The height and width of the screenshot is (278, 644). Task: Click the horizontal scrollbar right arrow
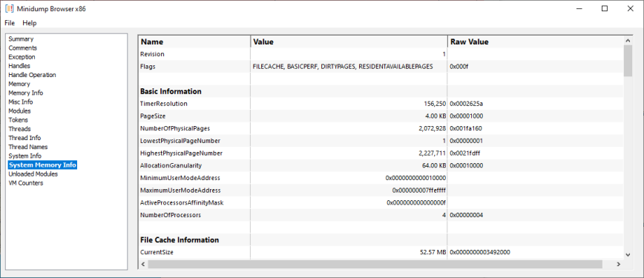point(619,264)
